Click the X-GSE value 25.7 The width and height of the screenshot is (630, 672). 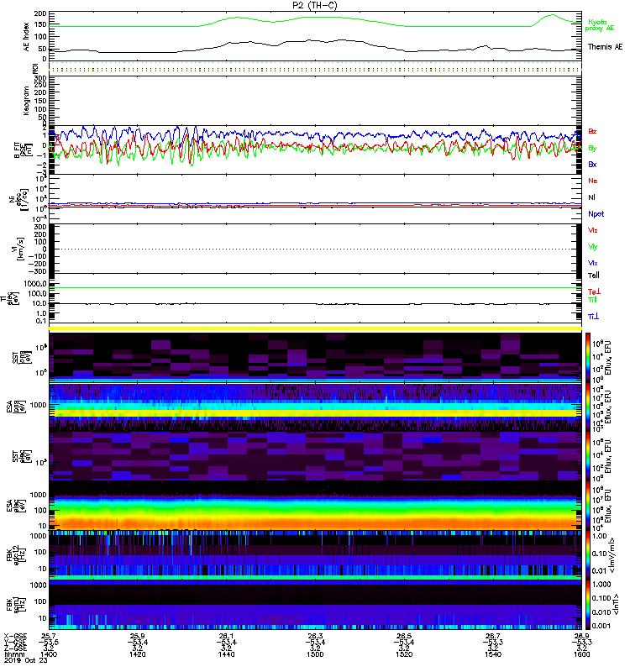pos(49,636)
